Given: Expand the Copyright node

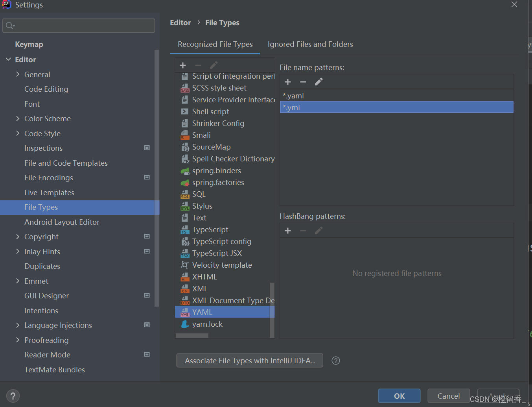Looking at the screenshot, I should pos(18,237).
